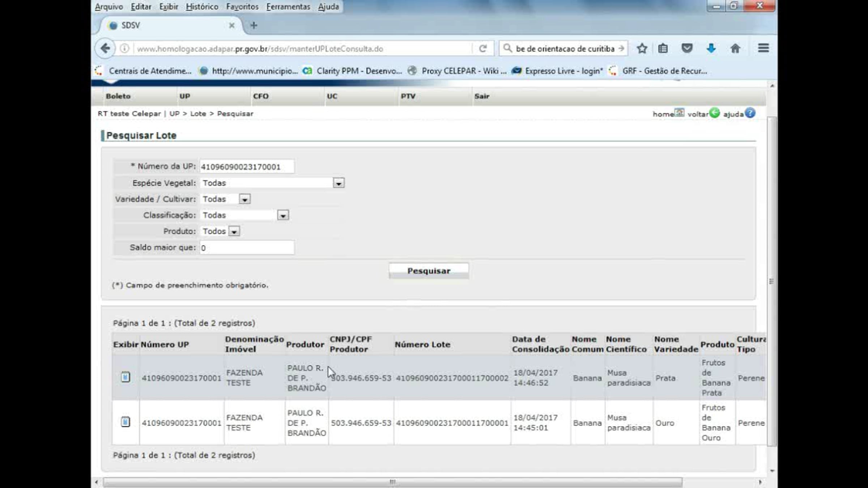This screenshot has width=868, height=488.
Task: Open the PTV navigation menu
Action: click(408, 96)
